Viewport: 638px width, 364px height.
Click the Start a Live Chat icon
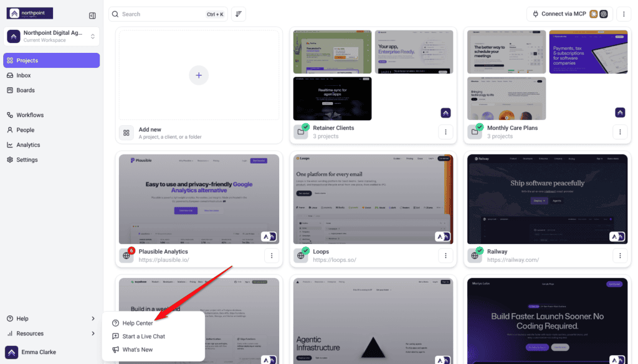(115, 337)
